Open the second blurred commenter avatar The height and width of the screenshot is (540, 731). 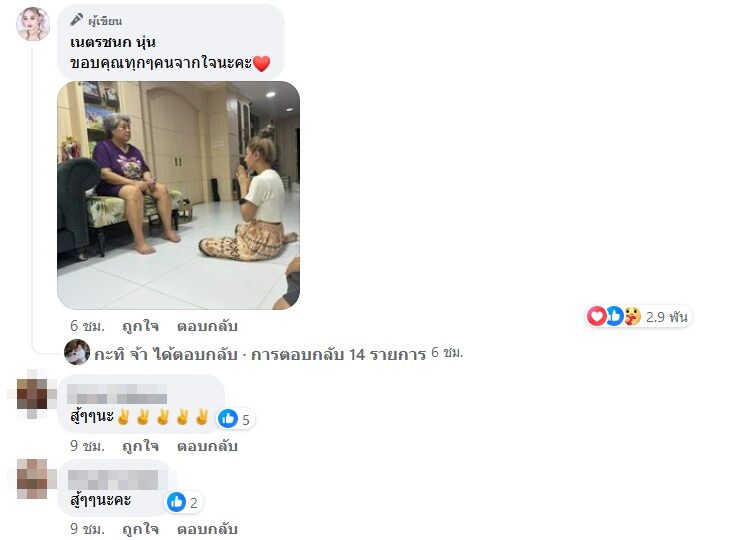point(33,479)
